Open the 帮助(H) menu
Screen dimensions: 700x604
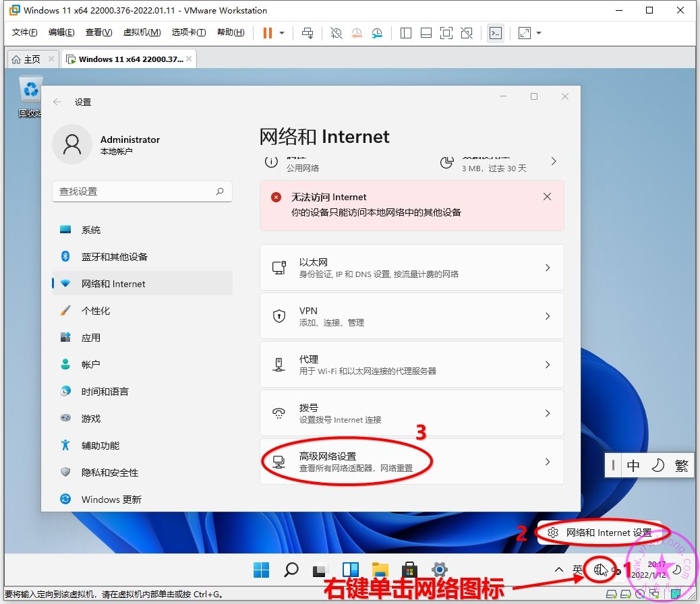231,32
